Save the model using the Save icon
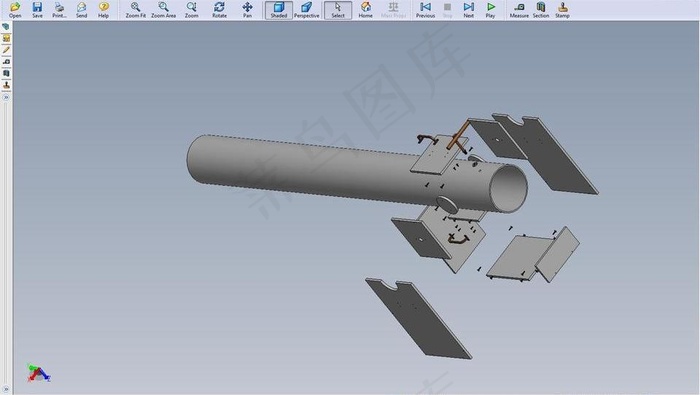This screenshot has width=700, height=395. pos(38,9)
